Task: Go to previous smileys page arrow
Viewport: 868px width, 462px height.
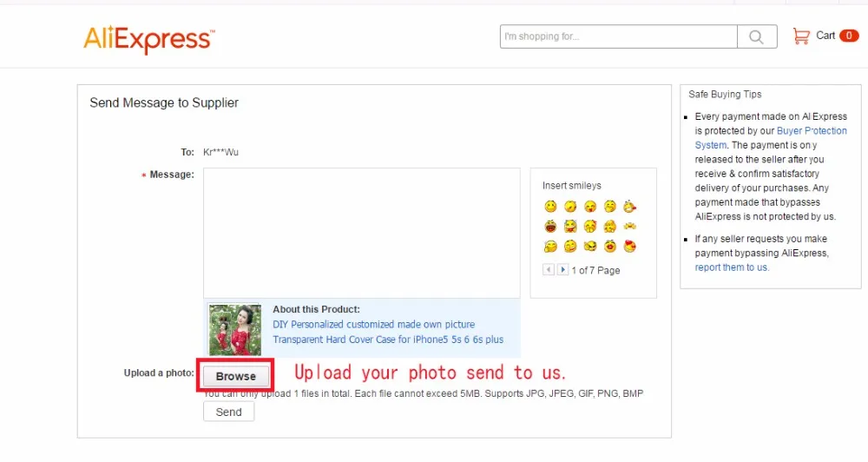Action: 549,270
